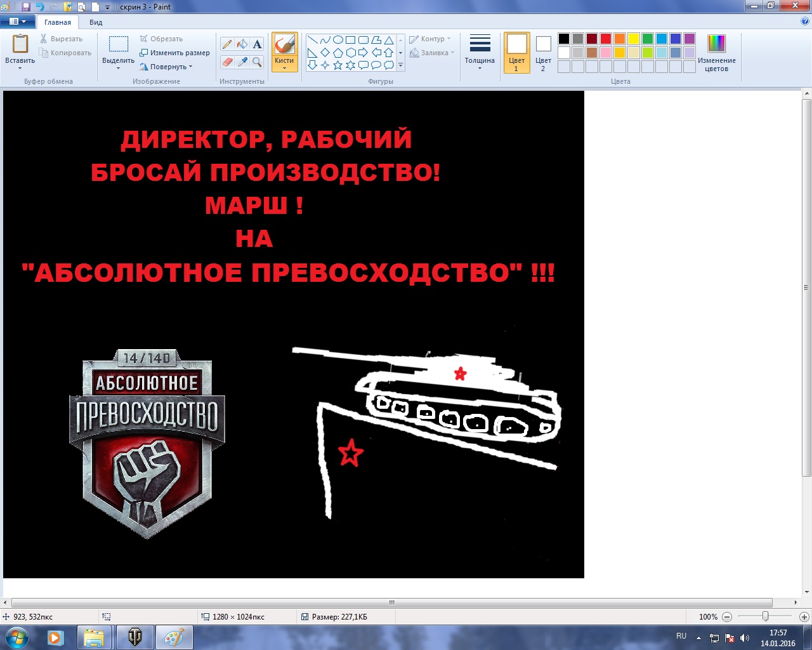Select the Eraser tool
The height and width of the screenshot is (650, 812).
point(227,62)
